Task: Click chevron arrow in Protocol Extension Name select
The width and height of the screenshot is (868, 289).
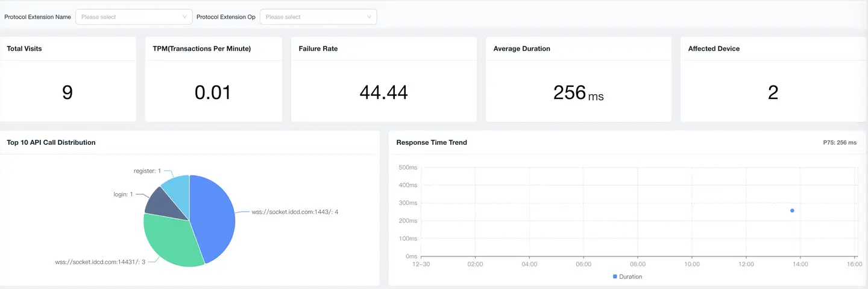Action: 184,17
